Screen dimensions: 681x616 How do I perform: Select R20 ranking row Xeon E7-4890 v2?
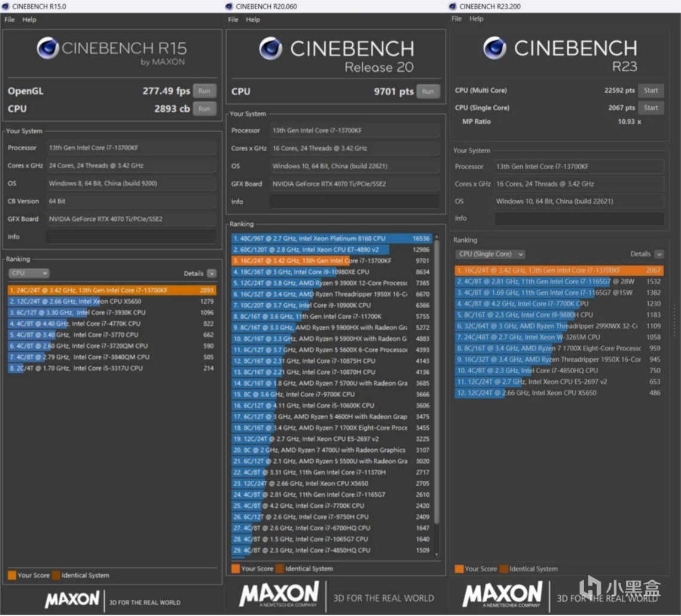(331, 250)
